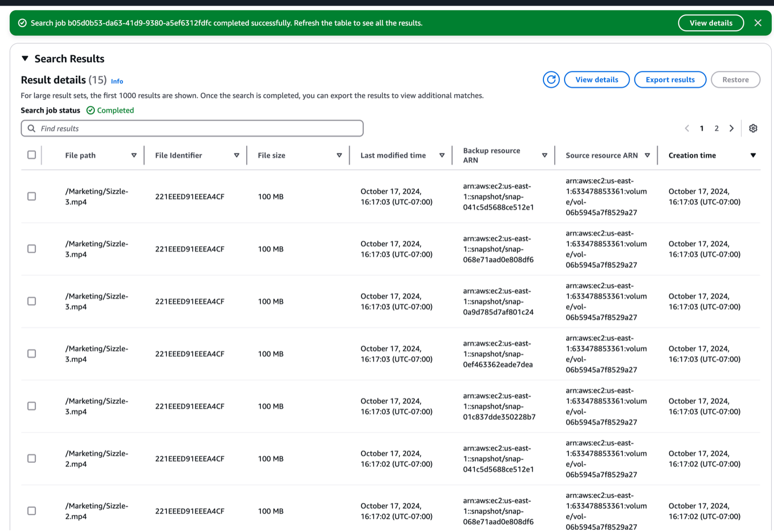Screen dimensions: 774x532
Task: Select page 2 of results
Action: pos(717,128)
